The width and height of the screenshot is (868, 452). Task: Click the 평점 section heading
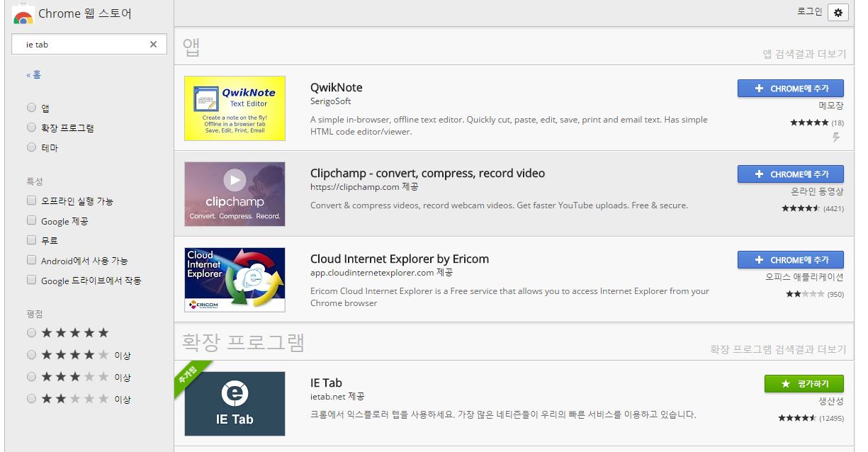coord(35,314)
